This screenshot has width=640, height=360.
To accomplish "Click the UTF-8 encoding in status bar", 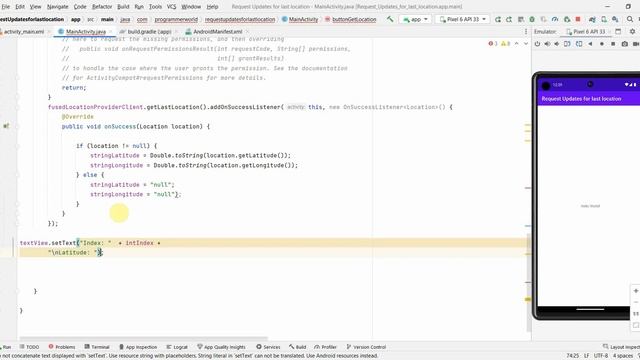I will (601, 356).
